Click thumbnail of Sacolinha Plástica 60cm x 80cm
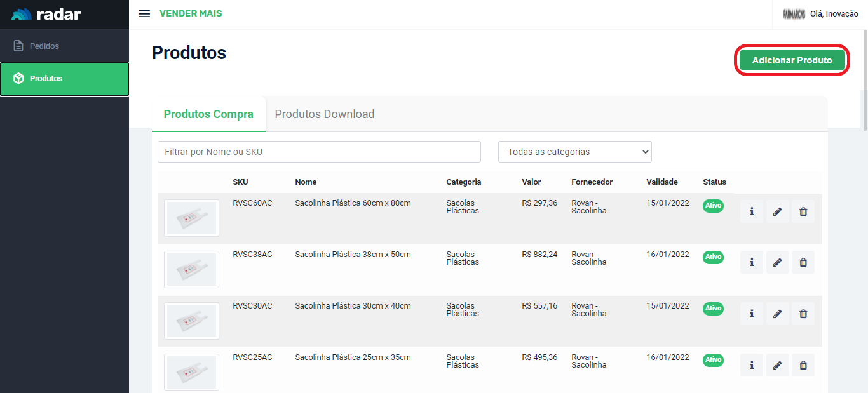 pos(191,218)
